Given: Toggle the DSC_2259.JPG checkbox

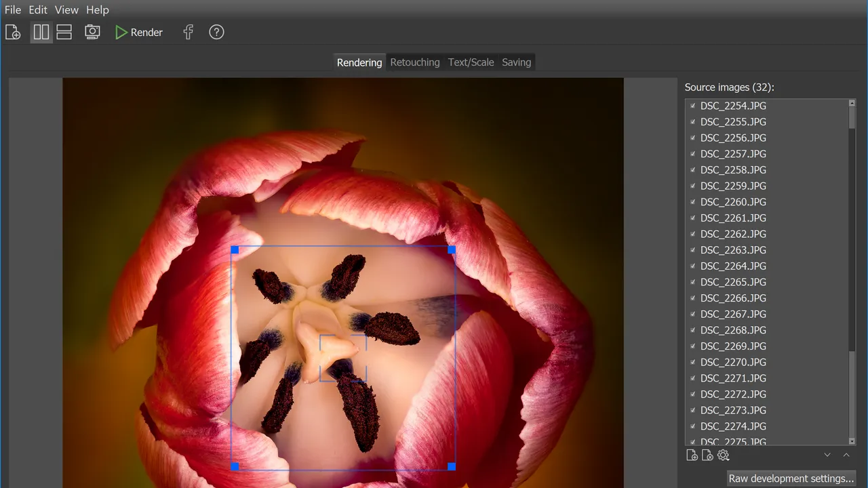Looking at the screenshot, I should click(692, 186).
